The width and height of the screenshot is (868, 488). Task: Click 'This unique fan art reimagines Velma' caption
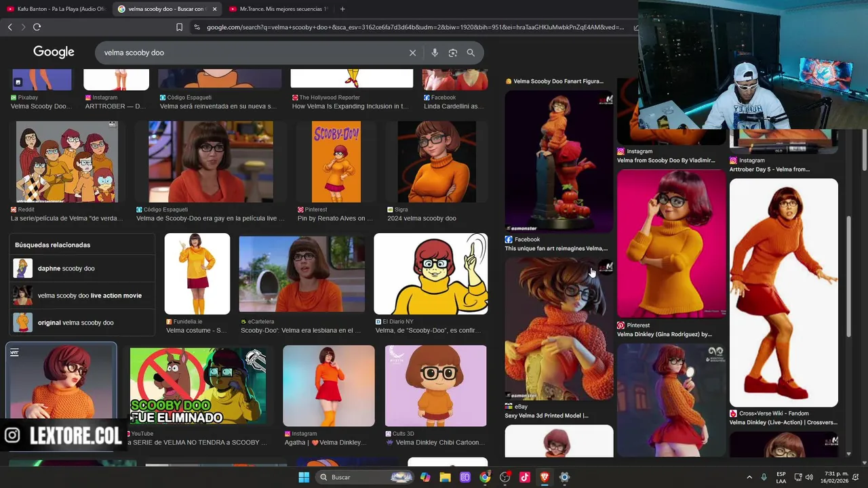[556, 249]
